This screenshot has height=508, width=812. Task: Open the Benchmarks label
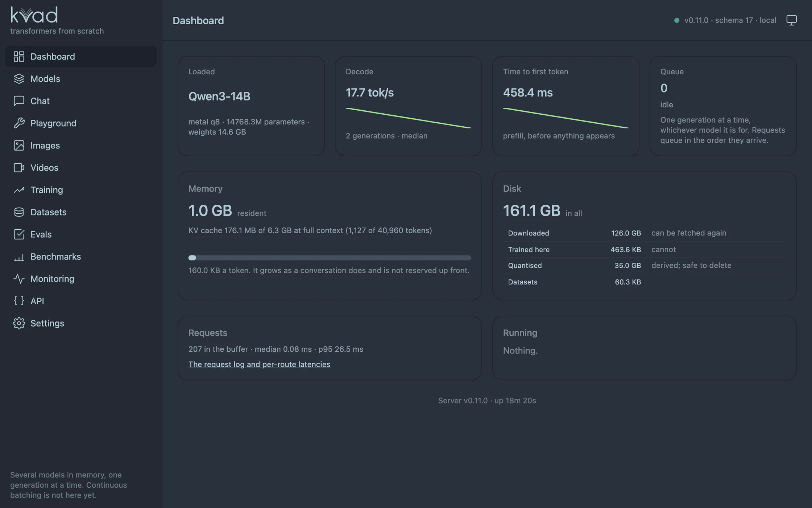(55, 257)
